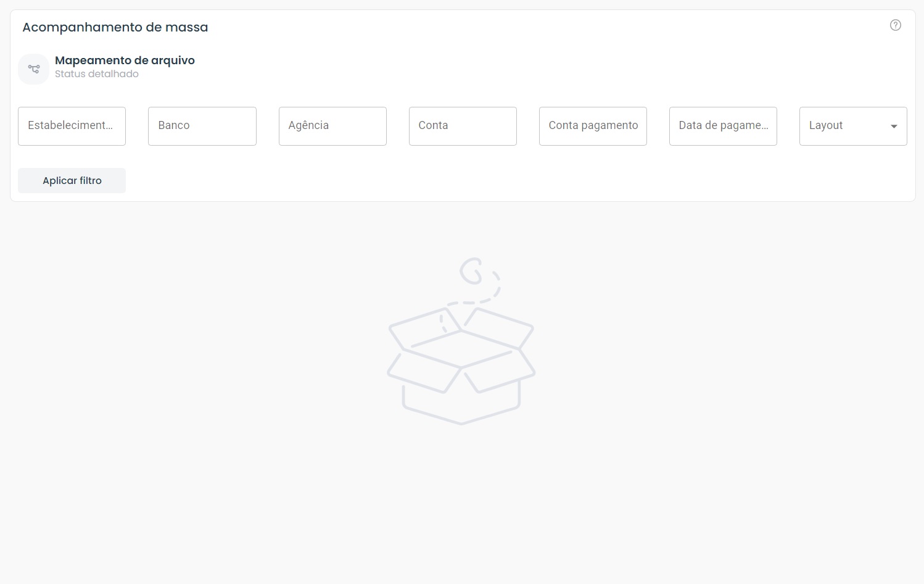The width and height of the screenshot is (924, 584).
Task: Click the truncated Estabeleciment… placeholder text
Action: pos(70,125)
